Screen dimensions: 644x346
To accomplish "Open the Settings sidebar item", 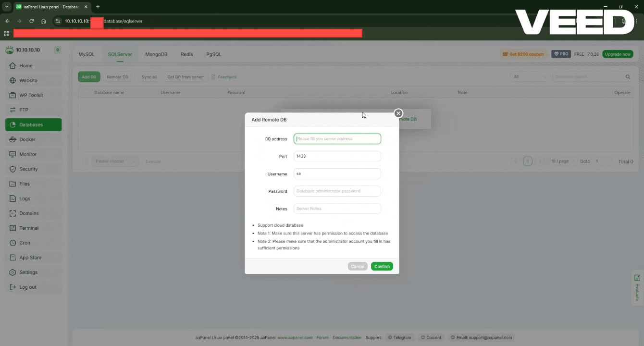I will click(x=33, y=272).
